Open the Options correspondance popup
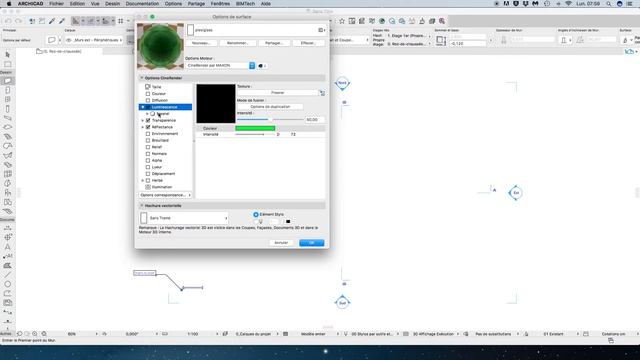 pos(165,195)
